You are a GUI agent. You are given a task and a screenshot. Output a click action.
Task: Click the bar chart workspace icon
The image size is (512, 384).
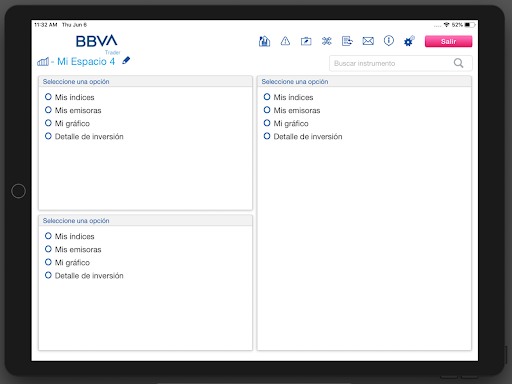[43, 61]
